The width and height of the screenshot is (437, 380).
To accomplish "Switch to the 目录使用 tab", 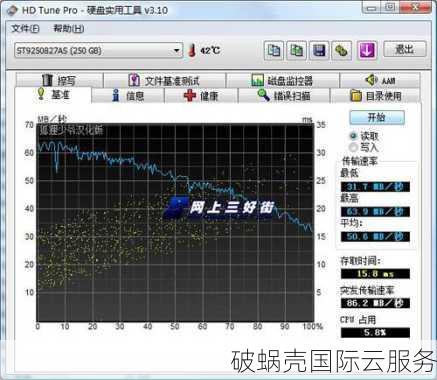I will click(375, 96).
